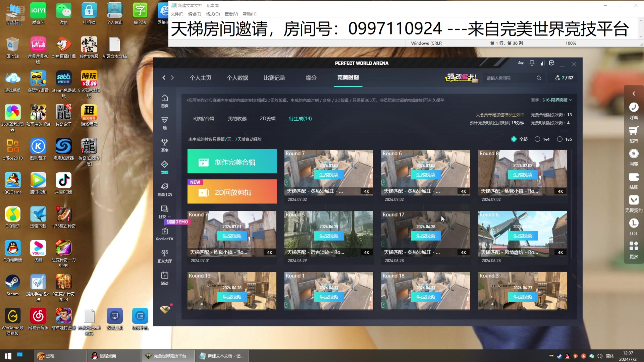The width and height of the screenshot is (644, 362).
Task: Click the membership diamond icon at sidebar bottom
Action: (165, 309)
